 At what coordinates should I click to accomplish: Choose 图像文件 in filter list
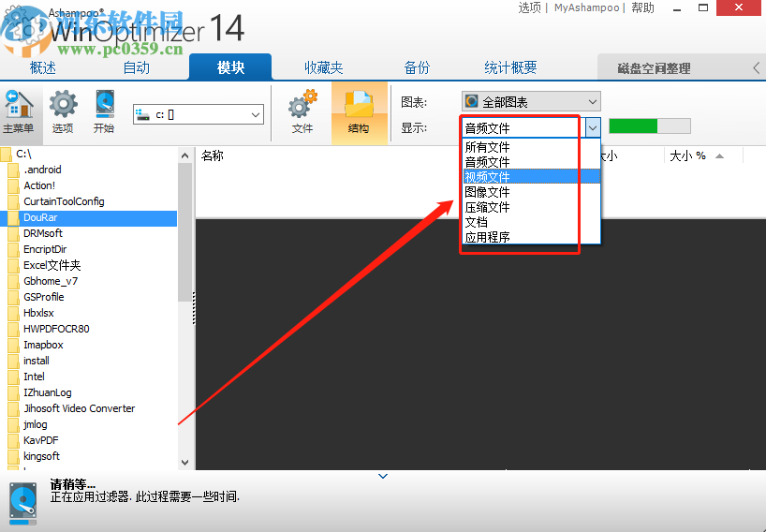click(x=532, y=192)
